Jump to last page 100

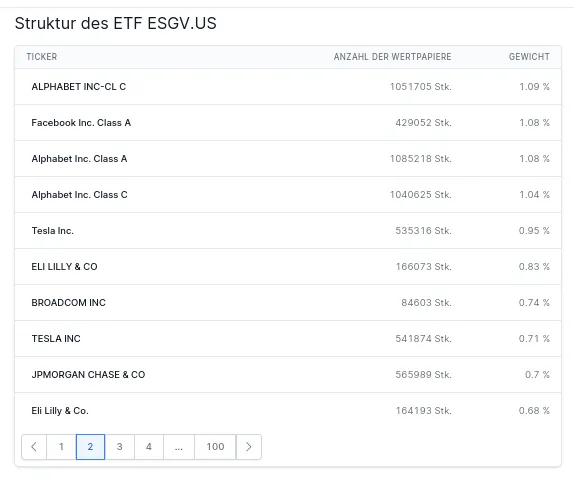(x=215, y=447)
